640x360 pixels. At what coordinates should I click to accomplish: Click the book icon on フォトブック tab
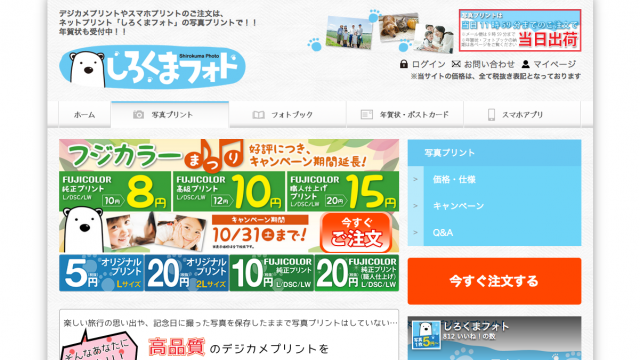[258, 115]
